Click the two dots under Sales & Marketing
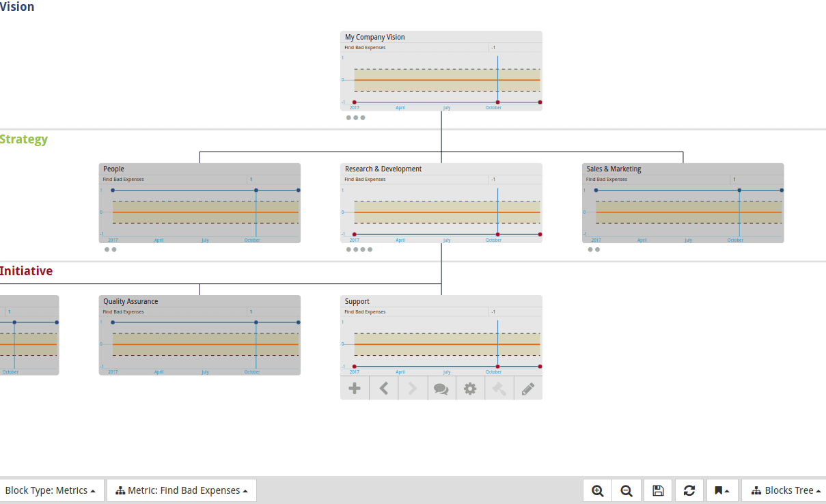 [594, 249]
